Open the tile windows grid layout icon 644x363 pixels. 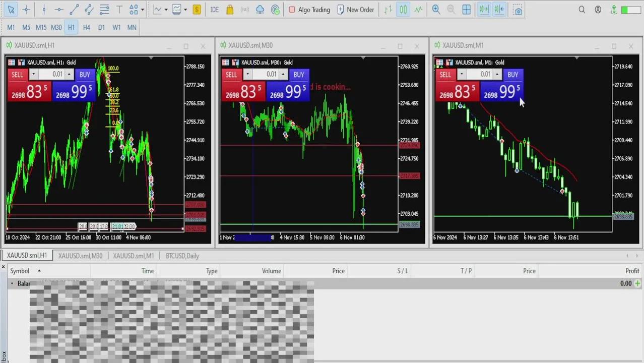click(x=467, y=10)
